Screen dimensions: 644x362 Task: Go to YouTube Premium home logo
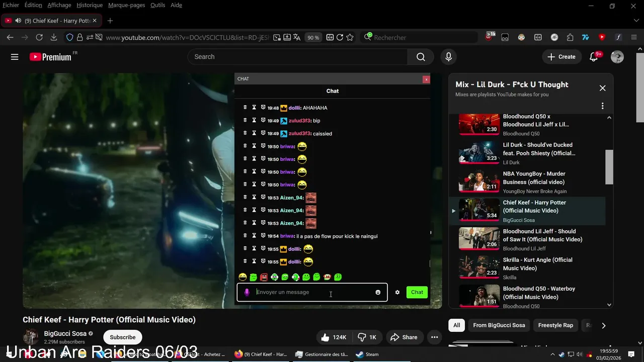[50, 57]
